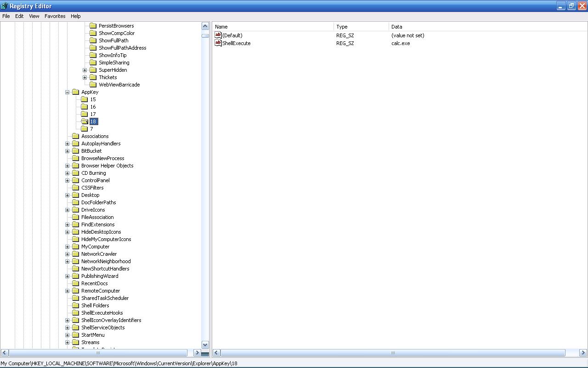Image resolution: width=588 pixels, height=368 pixels.
Task: Select the (Default) string value icon
Action: point(218,35)
